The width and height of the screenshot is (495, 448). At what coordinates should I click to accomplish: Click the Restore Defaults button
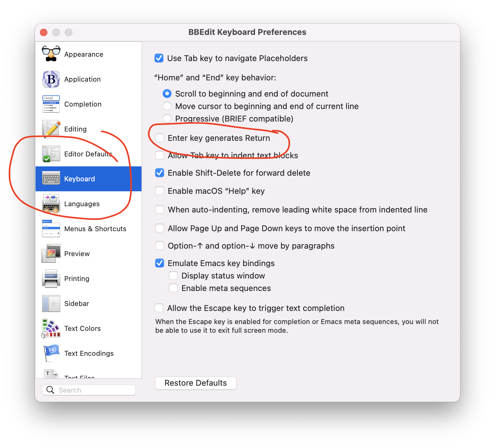coord(196,383)
